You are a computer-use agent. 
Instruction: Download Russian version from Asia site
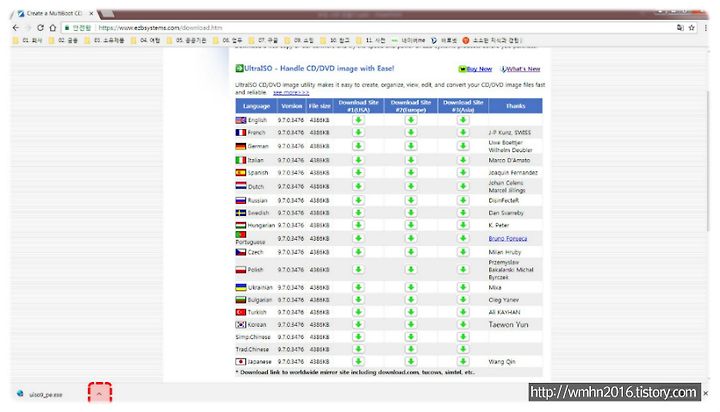click(463, 200)
